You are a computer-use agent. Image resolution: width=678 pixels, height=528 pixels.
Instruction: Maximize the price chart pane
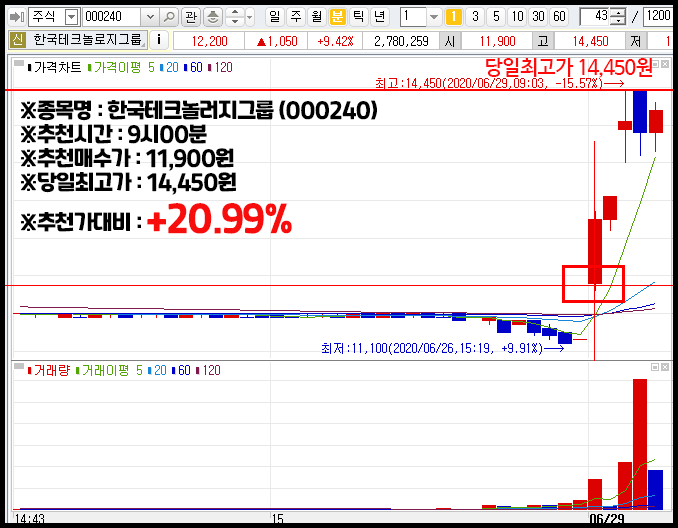click(x=656, y=64)
